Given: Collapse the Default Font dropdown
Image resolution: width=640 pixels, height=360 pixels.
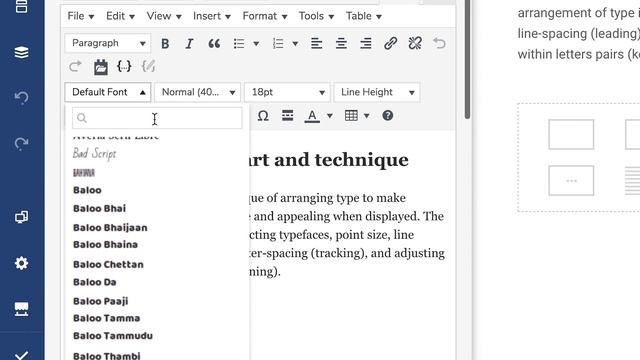Looking at the screenshot, I should pos(108,92).
